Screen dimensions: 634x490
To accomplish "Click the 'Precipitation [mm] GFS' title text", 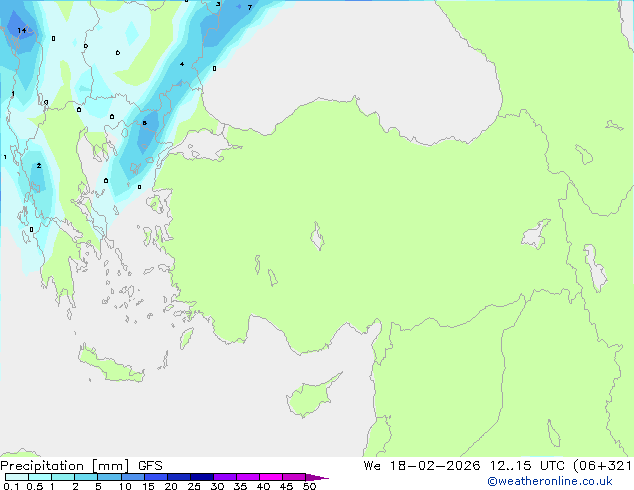I will tap(81, 466).
